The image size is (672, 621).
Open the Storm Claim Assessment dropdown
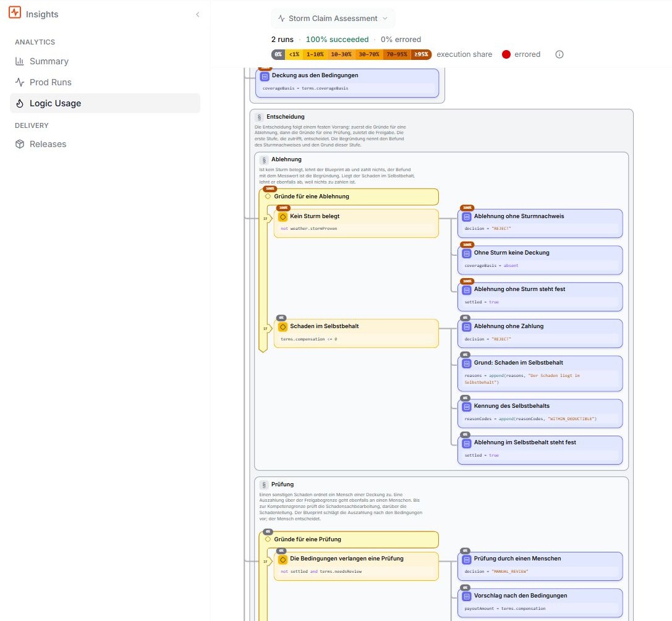click(333, 19)
